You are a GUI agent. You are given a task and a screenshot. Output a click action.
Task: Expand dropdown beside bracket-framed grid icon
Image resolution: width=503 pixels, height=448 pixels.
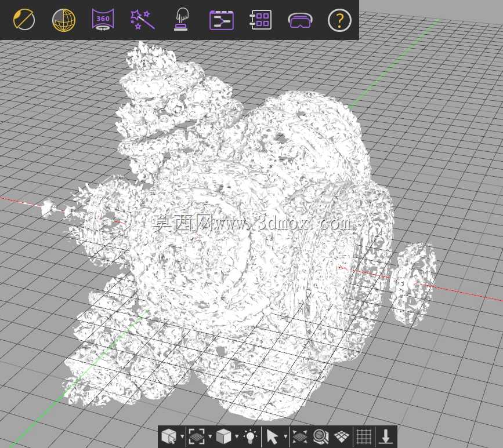(x=210, y=436)
